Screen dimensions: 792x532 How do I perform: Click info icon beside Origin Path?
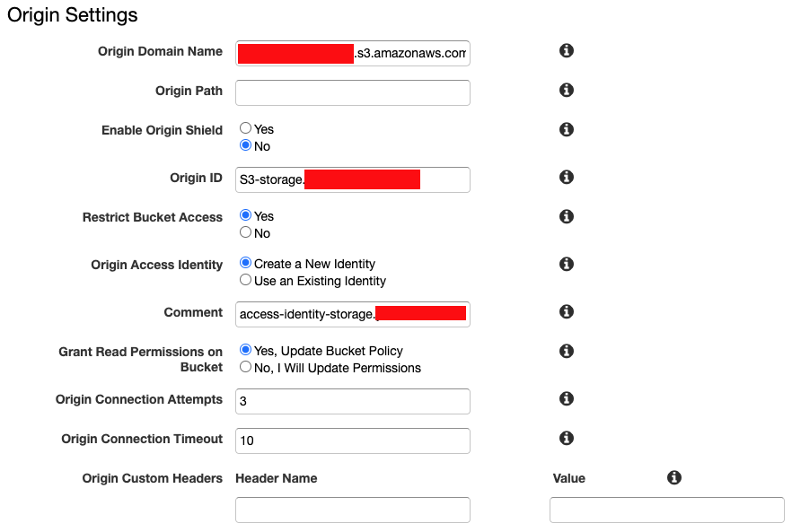pos(567,91)
